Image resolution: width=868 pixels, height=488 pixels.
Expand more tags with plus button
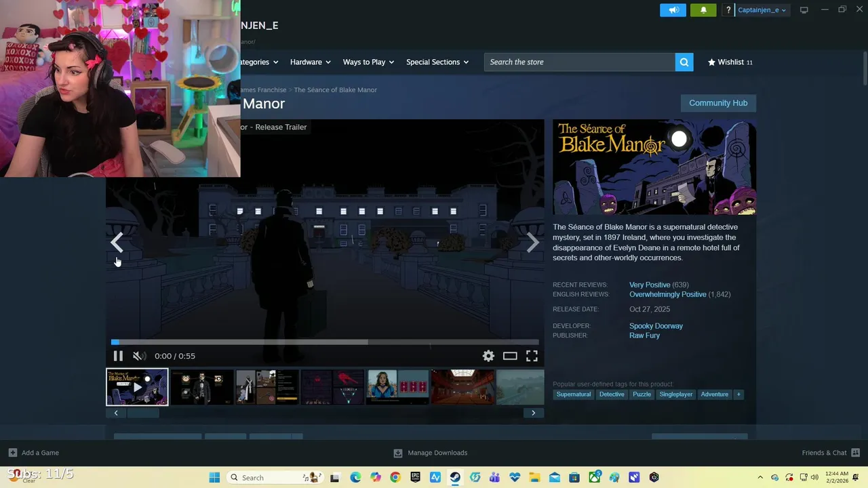click(738, 394)
